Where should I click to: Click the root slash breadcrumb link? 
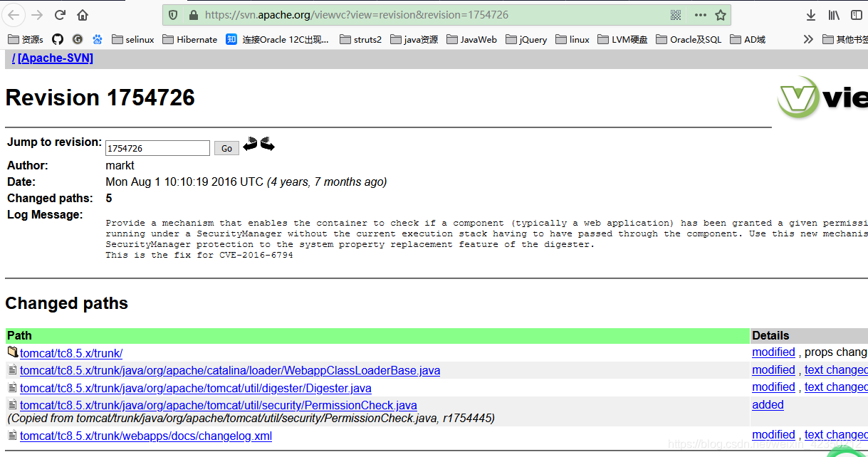[14, 58]
